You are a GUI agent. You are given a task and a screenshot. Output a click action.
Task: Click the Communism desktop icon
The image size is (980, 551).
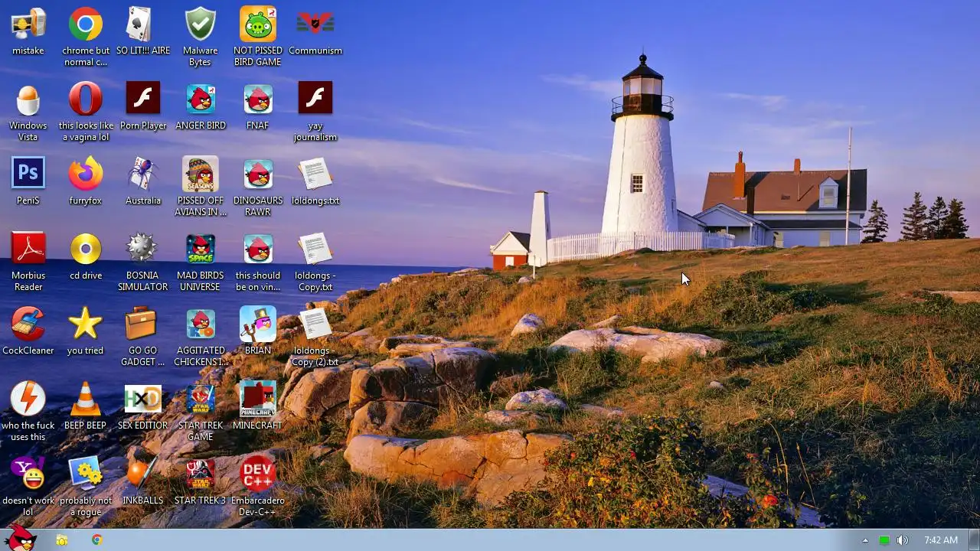tap(315, 24)
